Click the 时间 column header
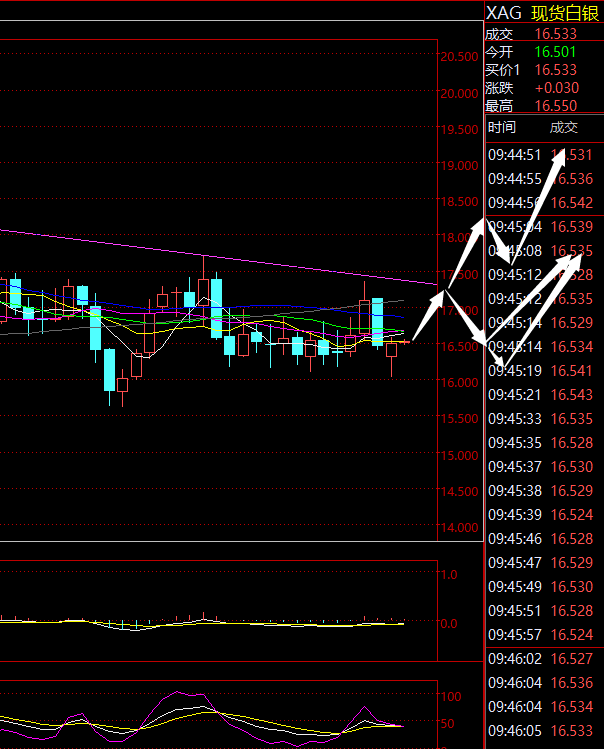 (501, 127)
